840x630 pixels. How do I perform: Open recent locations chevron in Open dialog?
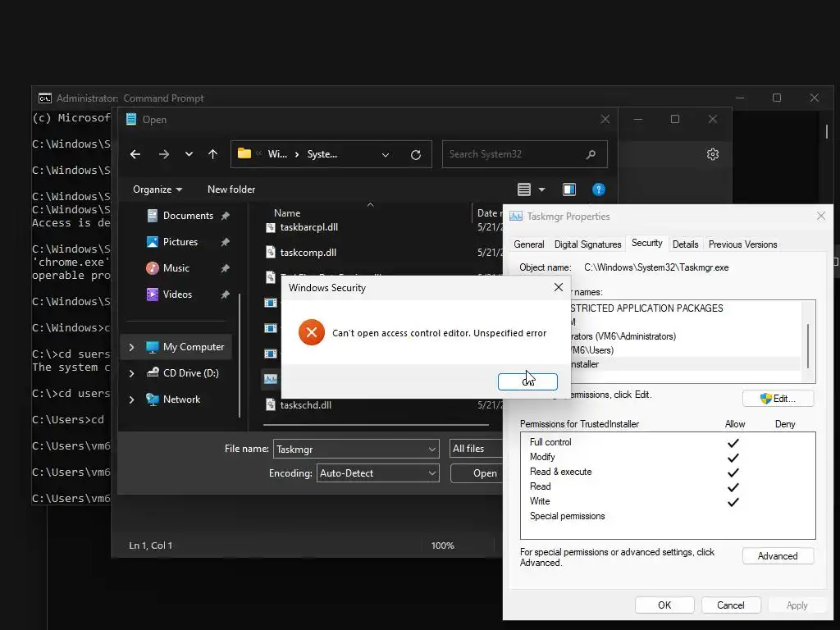[x=189, y=154]
